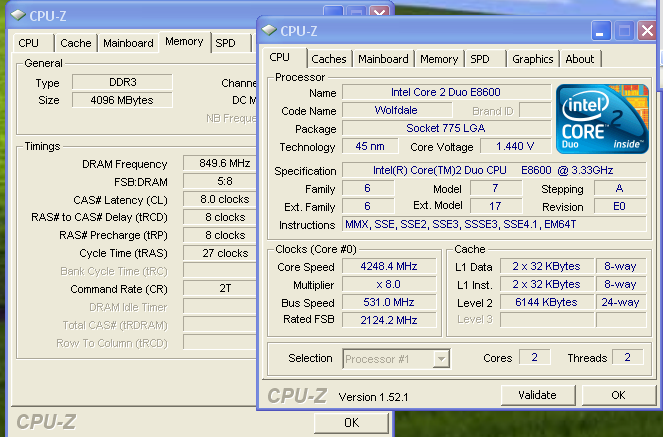This screenshot has width=663, height=437.
Task: Click the memory size value 4096 MBytes
Action: pyautogui.click(x=122, y=100)
